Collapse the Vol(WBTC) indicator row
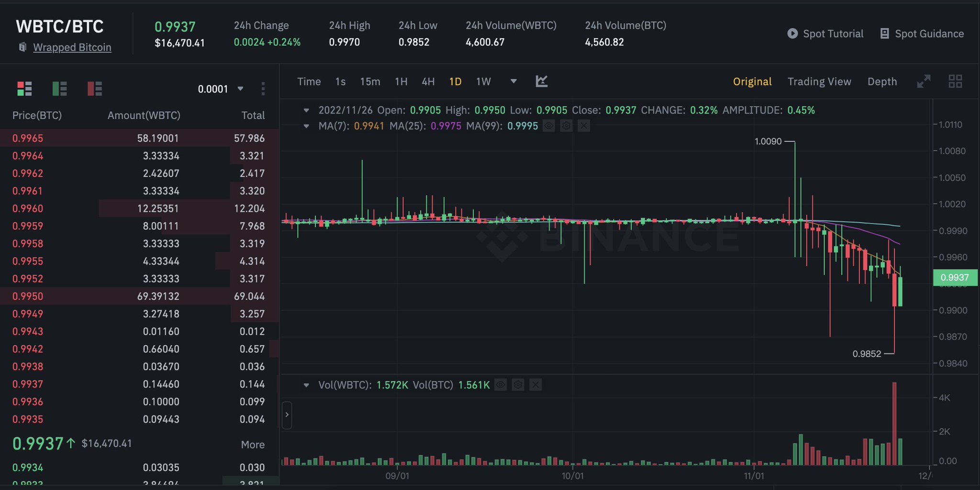This screenshot has height=490, width=980. click(307, 385)
